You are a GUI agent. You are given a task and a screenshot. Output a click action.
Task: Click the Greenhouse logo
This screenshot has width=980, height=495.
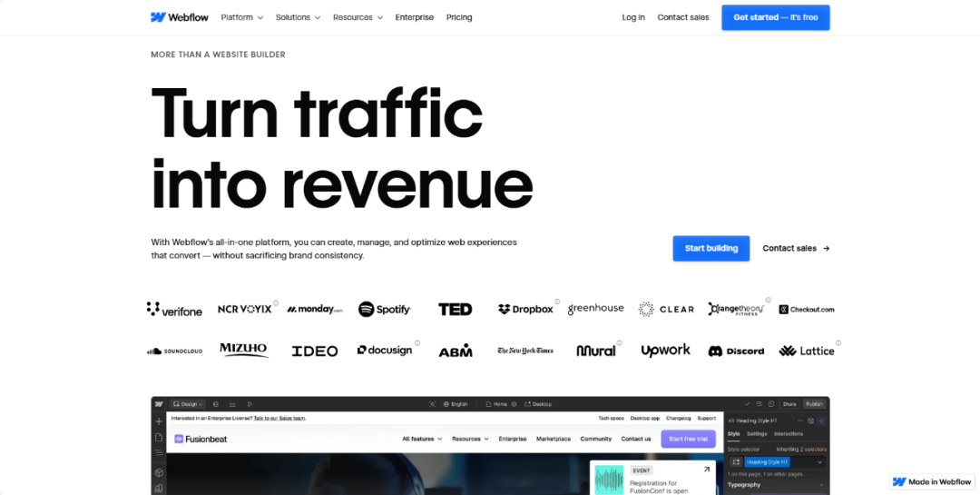coord(595,309)
